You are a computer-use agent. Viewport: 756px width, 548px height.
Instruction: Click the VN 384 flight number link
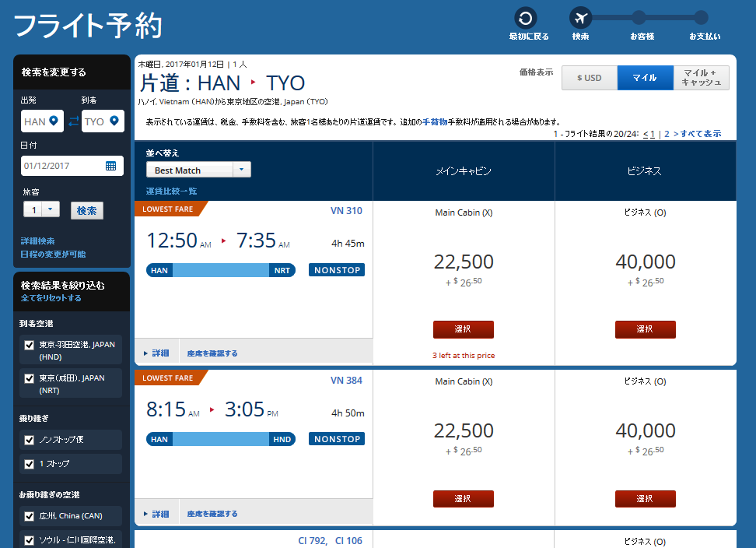pos(346,381)
